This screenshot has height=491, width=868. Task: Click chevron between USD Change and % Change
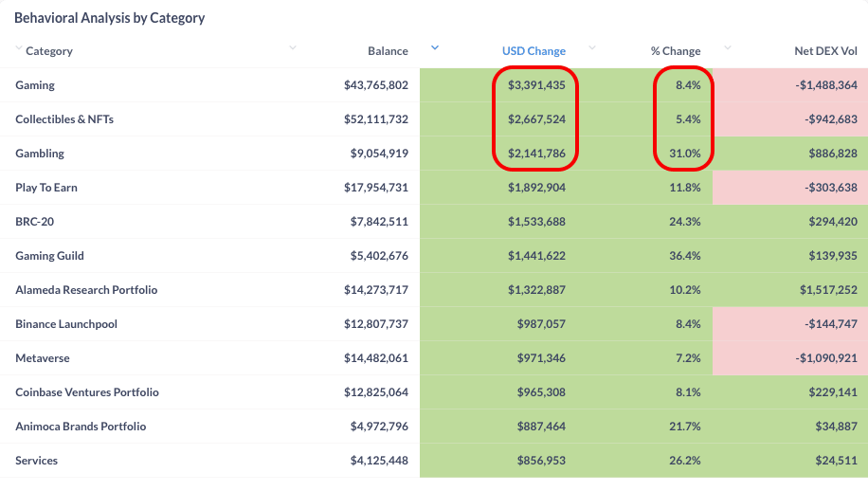click(592, 47)
